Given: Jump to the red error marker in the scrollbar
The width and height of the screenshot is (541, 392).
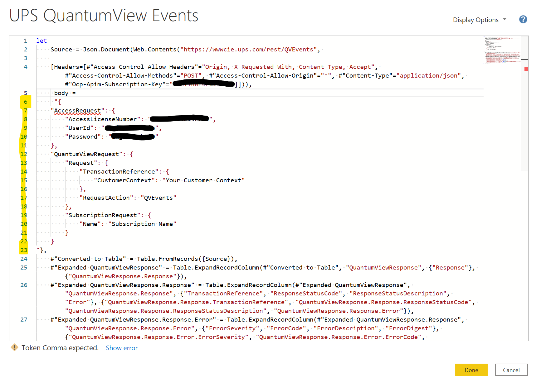Looking at the screenshot, I should click(x=526, y=69).
